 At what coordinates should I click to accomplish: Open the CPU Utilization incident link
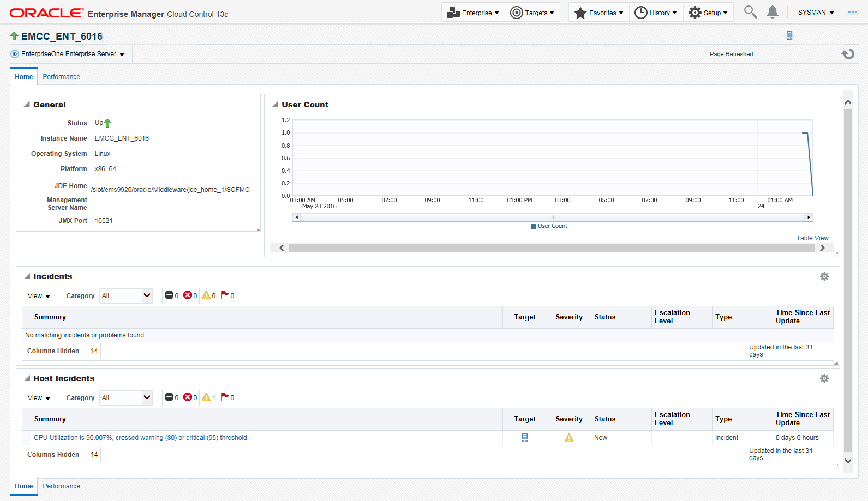[141, 438]
